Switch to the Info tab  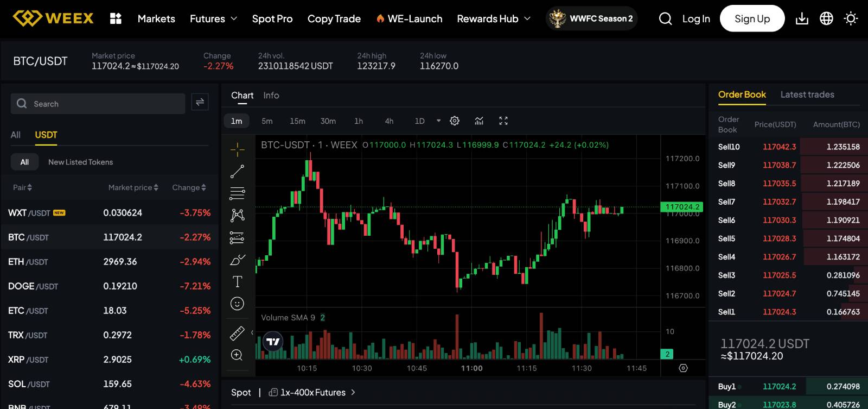pyautogui.click(x=271, y=95)
